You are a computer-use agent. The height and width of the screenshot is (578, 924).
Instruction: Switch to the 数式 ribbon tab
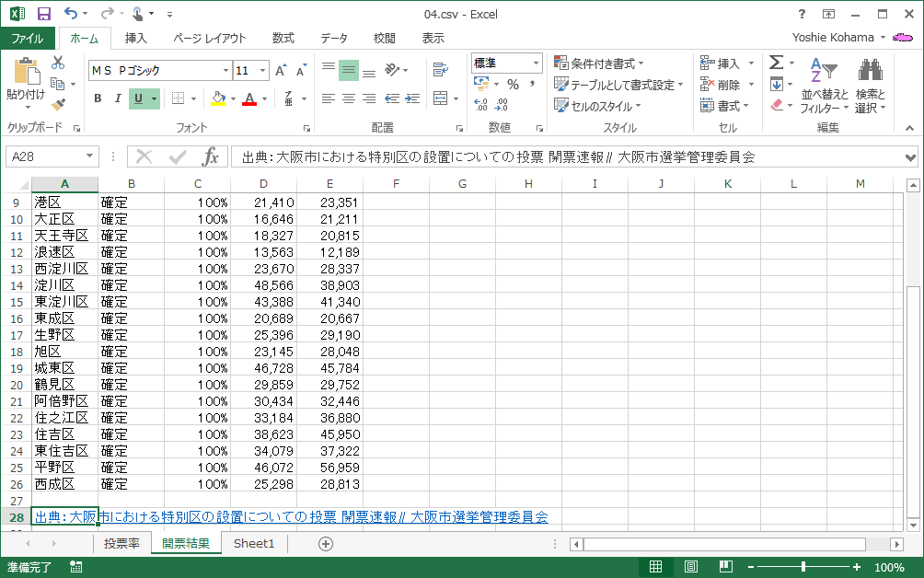(x=283, y=39)
